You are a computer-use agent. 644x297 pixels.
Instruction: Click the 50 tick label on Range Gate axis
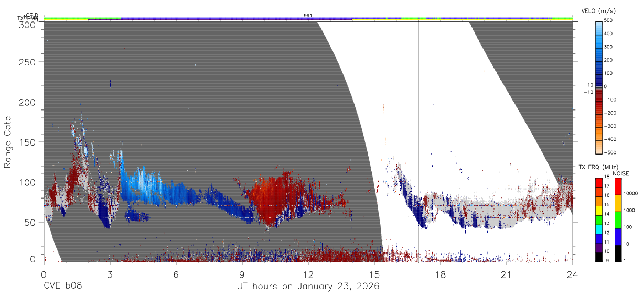(31, 222)
